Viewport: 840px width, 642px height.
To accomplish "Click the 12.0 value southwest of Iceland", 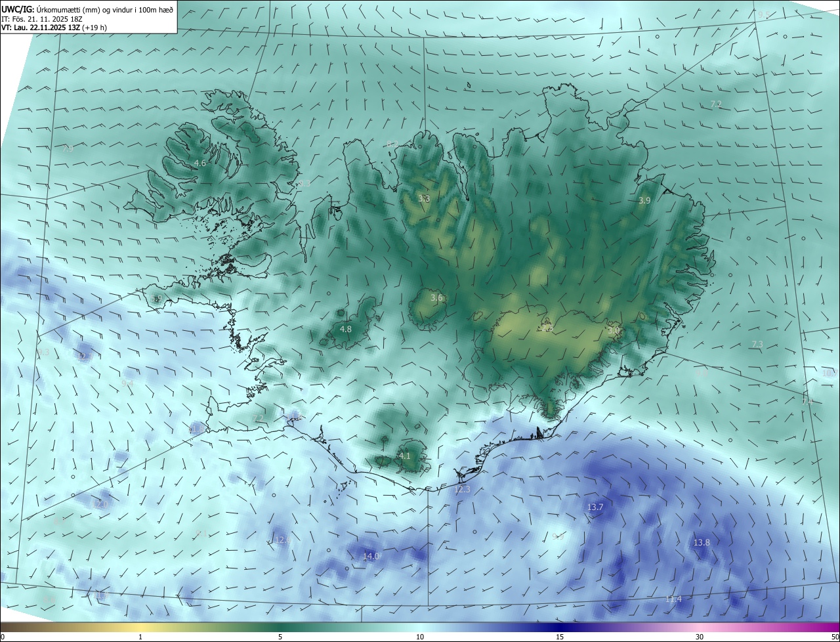I will coord(101,505).
